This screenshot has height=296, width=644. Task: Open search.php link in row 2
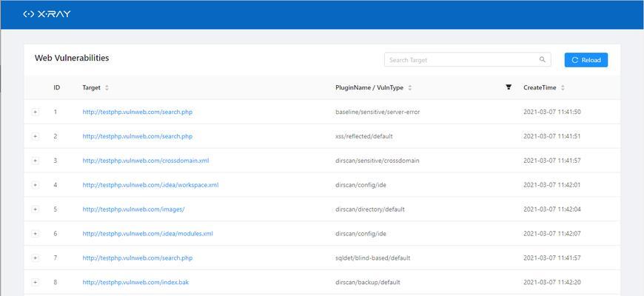(137, 136)
